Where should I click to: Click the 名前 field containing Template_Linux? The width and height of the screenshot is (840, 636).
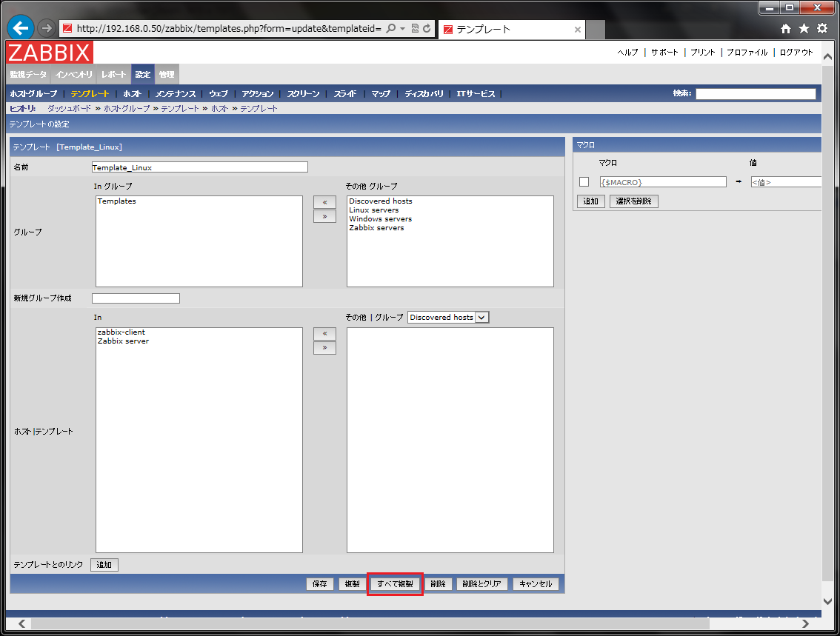pos(200,167)
